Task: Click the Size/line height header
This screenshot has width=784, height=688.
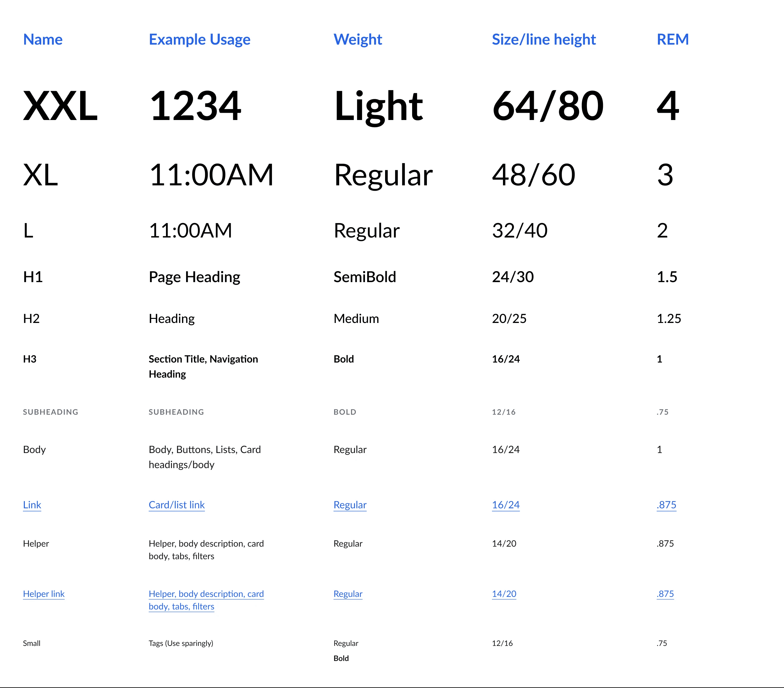Action: [544, 40]
